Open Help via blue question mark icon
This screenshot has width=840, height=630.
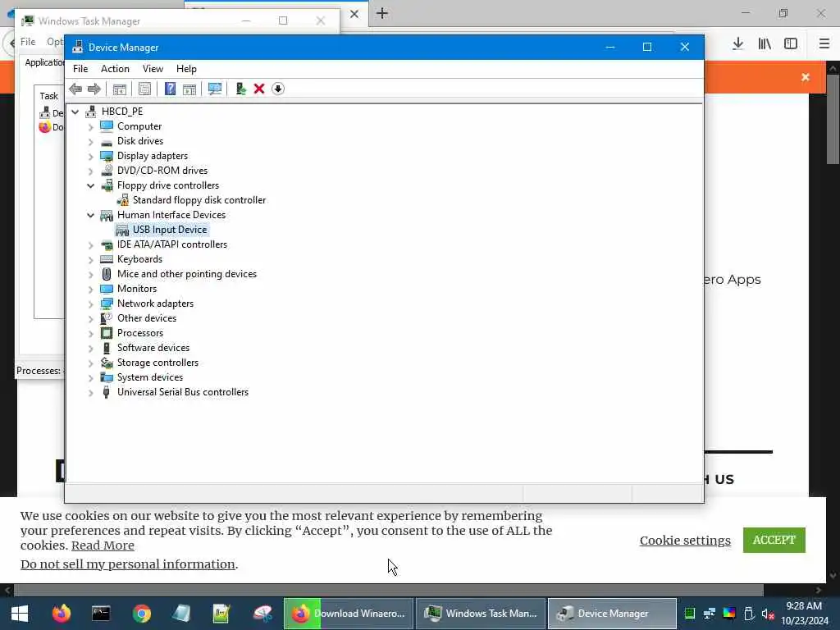pos(170,89)
